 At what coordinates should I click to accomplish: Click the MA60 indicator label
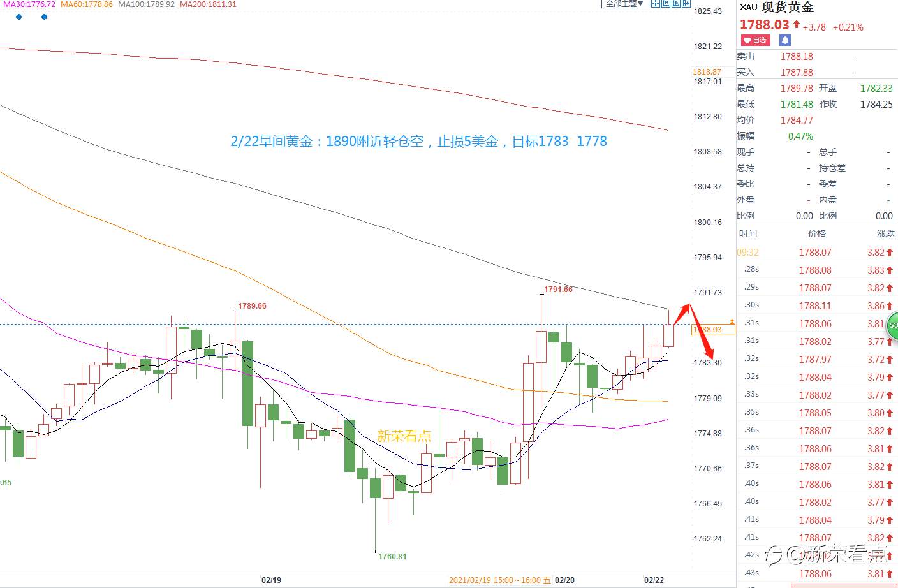(x=87, y=4)
